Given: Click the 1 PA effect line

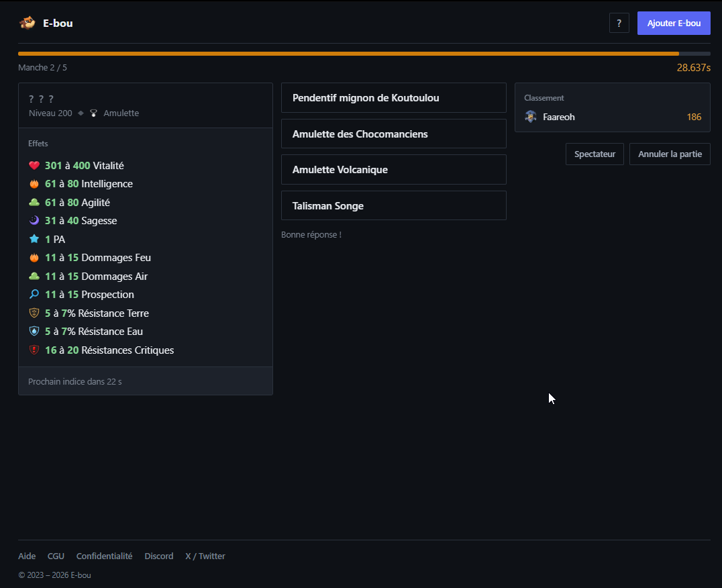Looking at the screenshot, I should [55, 240].
